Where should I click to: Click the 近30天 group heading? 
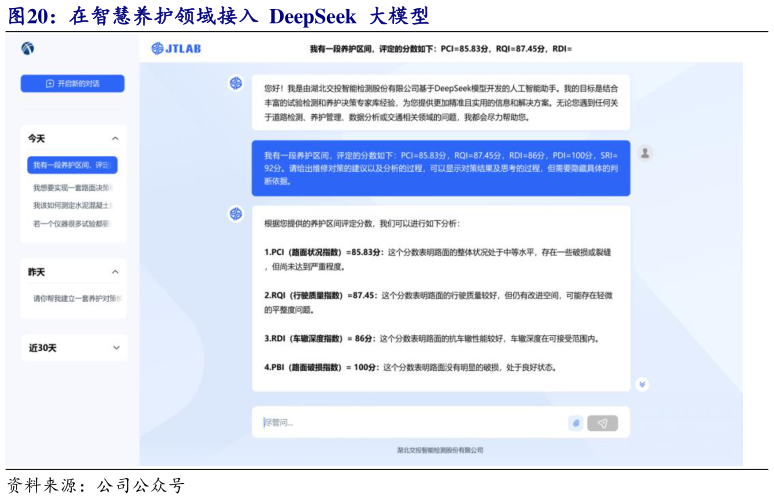coord(42,348)
